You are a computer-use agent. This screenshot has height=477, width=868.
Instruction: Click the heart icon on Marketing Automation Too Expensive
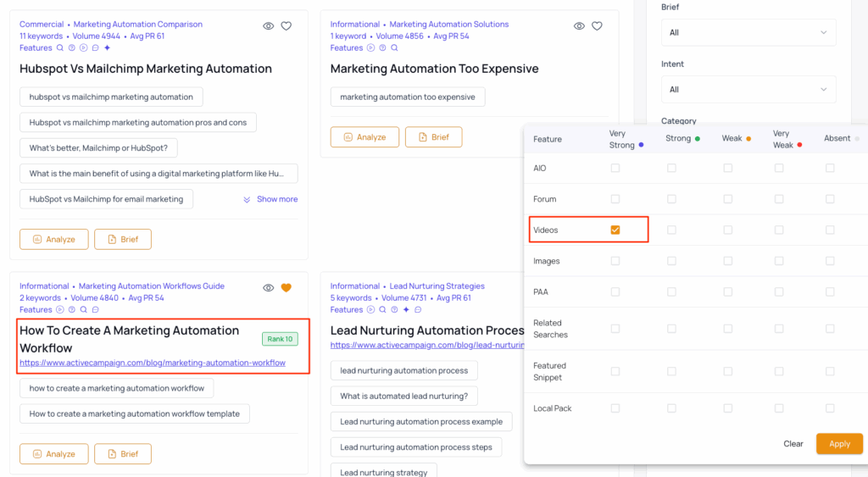[x=597, y=26]
